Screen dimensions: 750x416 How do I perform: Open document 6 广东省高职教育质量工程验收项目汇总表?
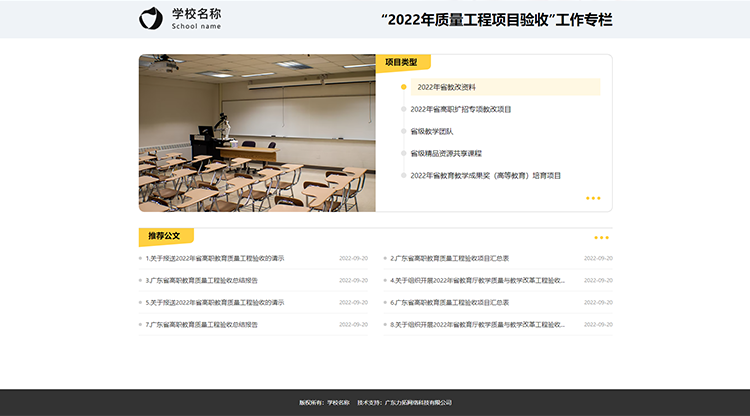click(x=450, y=302)
